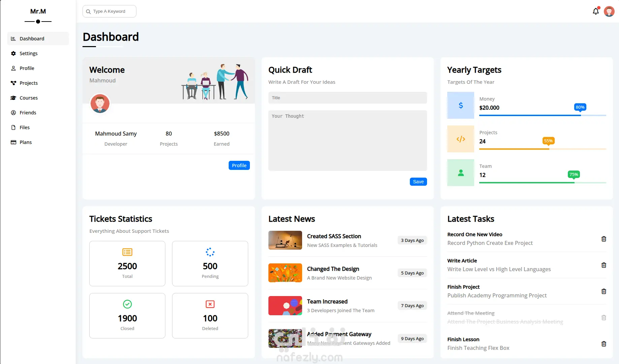Click the Friends circle-user icon
Image resolution: width=619 pixels, height=364 pixels.
[x=13, y=113]
